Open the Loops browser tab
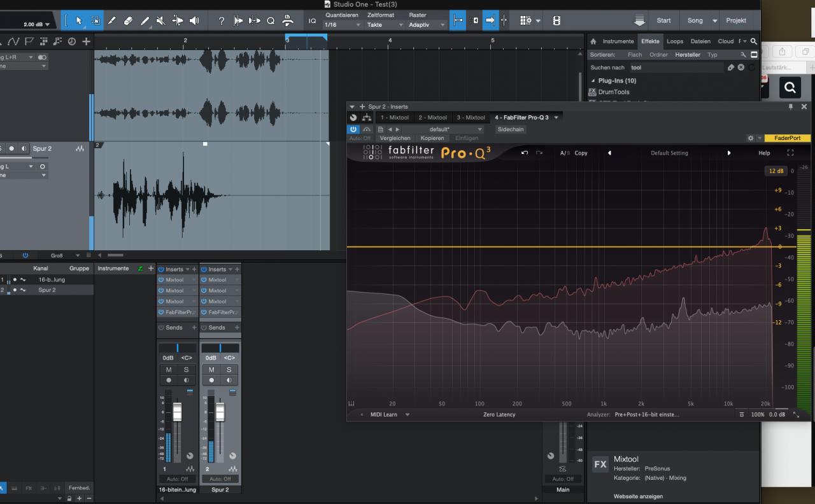 tap(675, 41)
